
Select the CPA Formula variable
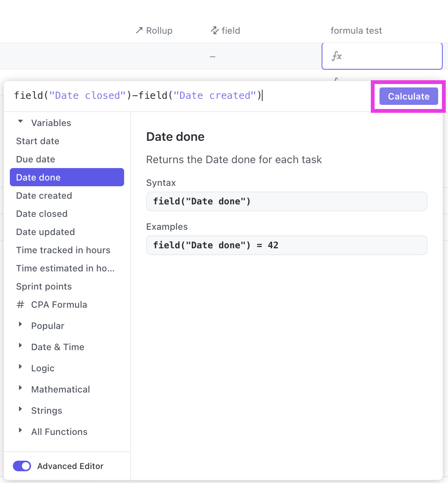[59, 304]
